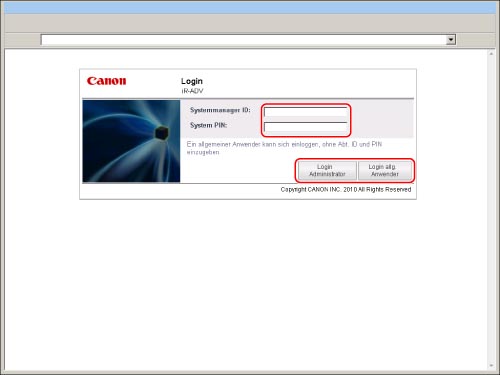Click the 'Ein allgemeiner Anwender' hint text

click(284, 148)
